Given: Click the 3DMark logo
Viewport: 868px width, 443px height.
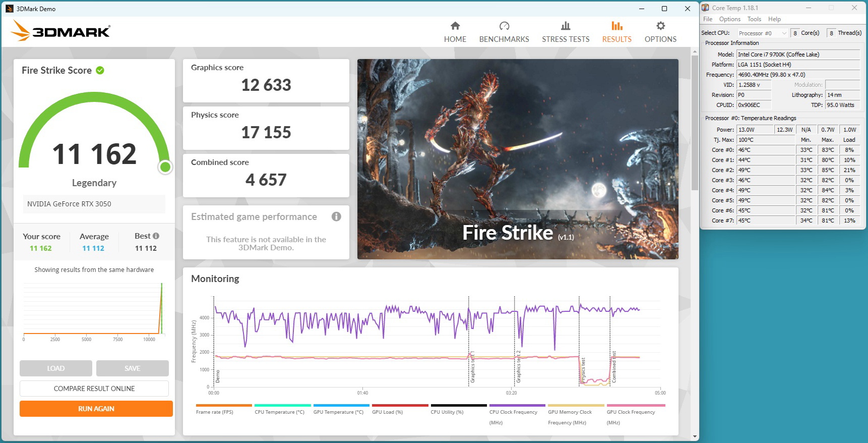Looking at the screenshot, I should coord(60,31).
